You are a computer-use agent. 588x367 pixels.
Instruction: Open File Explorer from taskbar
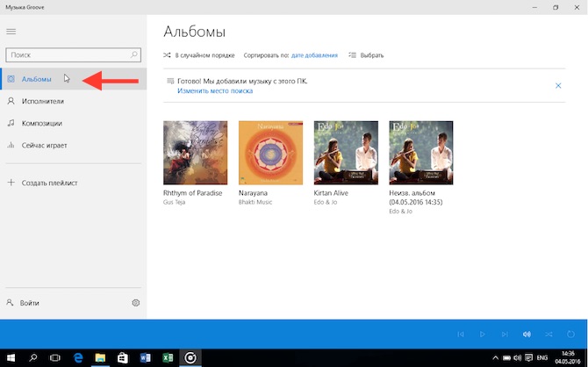coord(100,358)
